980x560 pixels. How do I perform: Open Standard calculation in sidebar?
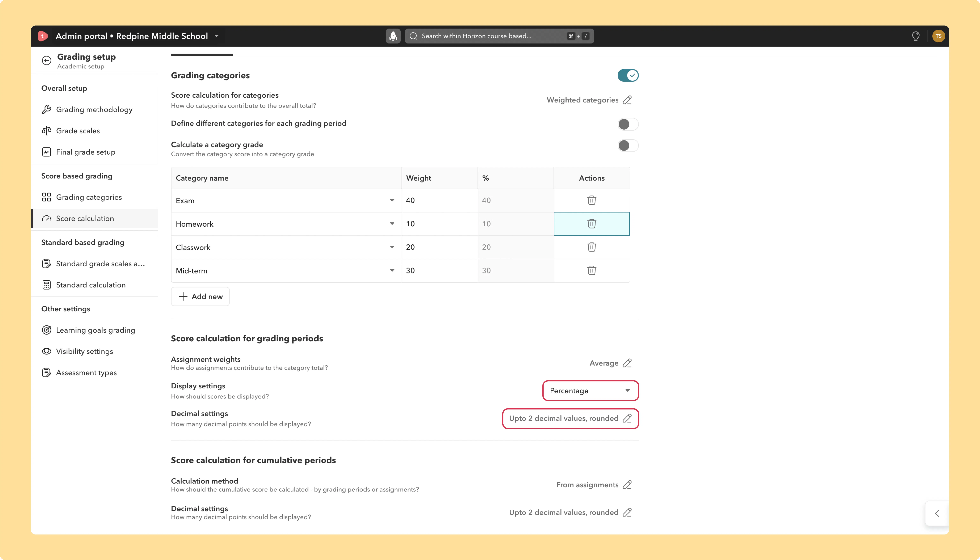[x=94, y=285]
